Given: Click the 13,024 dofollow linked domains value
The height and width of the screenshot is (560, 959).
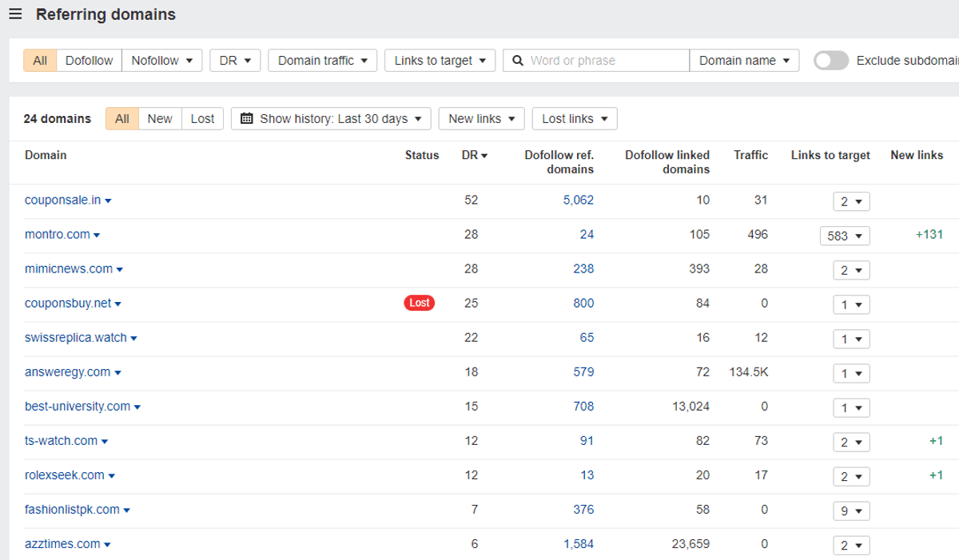Looking at the screenshot, I should [x=690, y=406].
